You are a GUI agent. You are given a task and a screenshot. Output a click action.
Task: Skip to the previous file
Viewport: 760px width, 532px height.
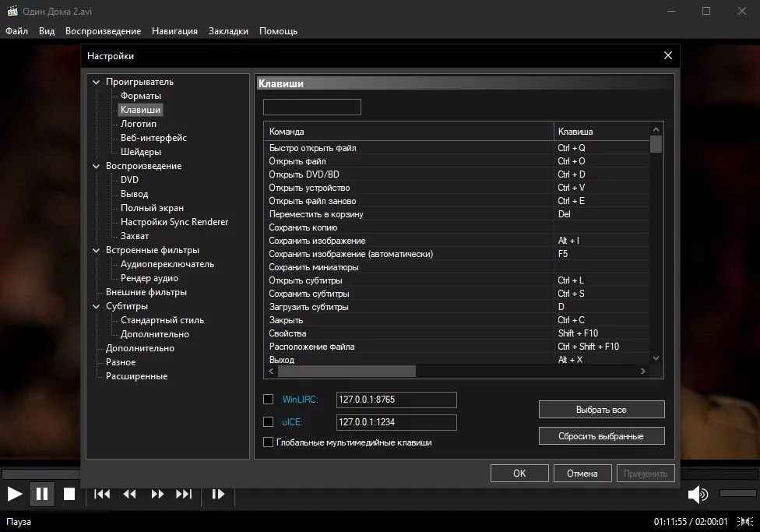[101, 493]
